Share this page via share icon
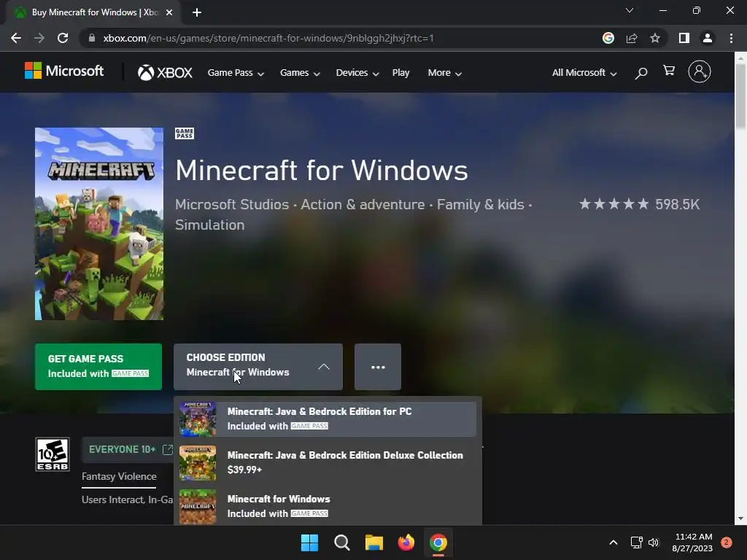The height and width of the screenshot is (560, 747). tap(632, 38)
